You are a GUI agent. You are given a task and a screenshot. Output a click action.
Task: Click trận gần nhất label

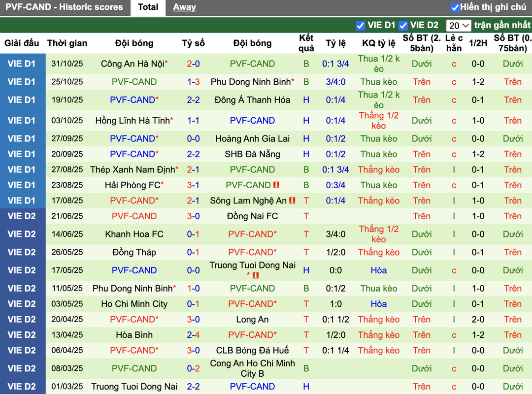pos(502,25)
